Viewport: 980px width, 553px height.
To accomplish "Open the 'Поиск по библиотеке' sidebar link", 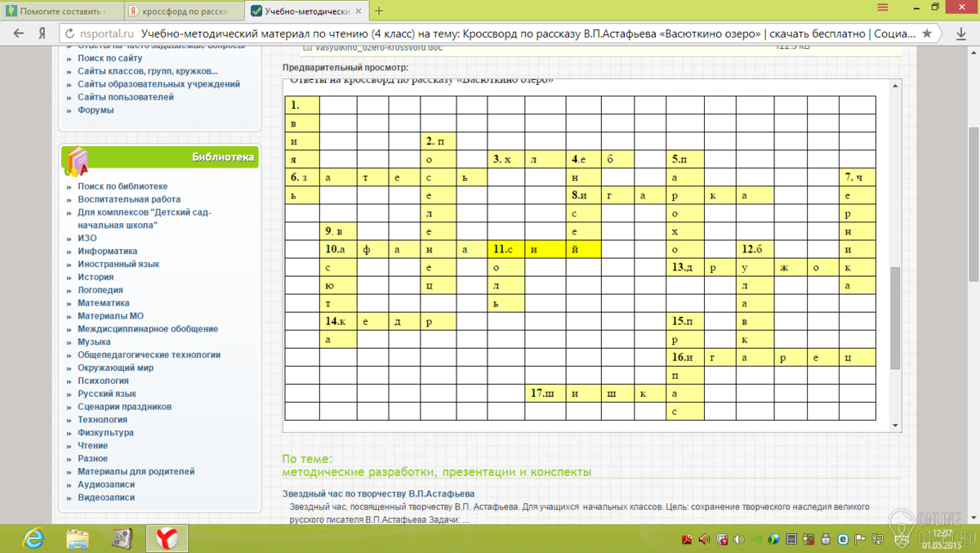I will (x=122, y=186).
